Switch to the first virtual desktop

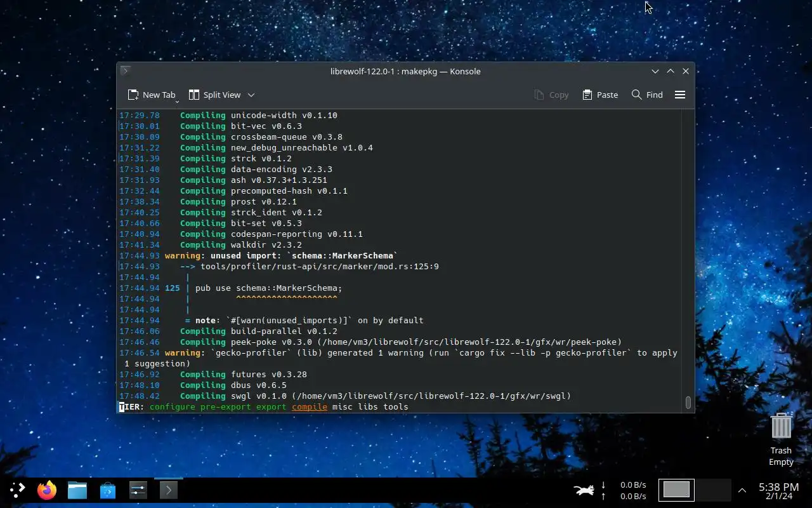pos(676,490)
